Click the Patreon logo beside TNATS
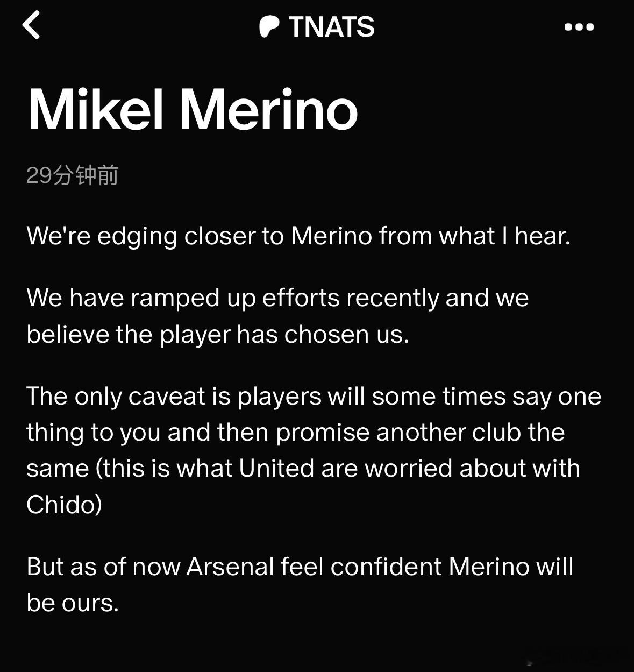This screenshot has height=672, width=634. (269, 27)
